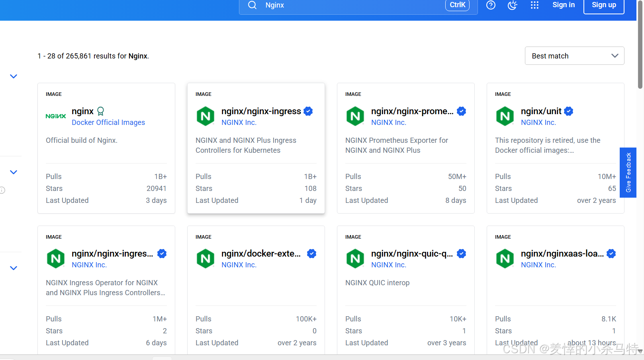Open the nginx/docker-exte... image title
644x360 pixels.
tap(261, 254)
